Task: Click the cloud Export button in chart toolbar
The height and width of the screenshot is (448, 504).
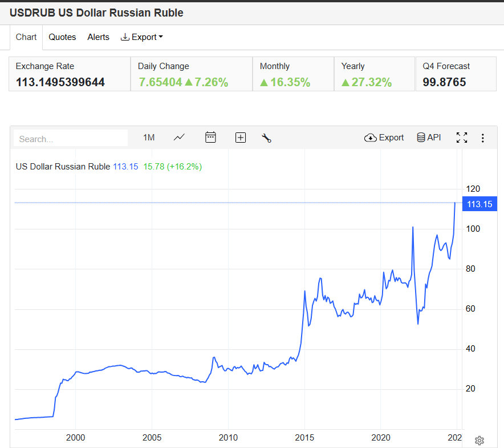Action: pos(384,138)
